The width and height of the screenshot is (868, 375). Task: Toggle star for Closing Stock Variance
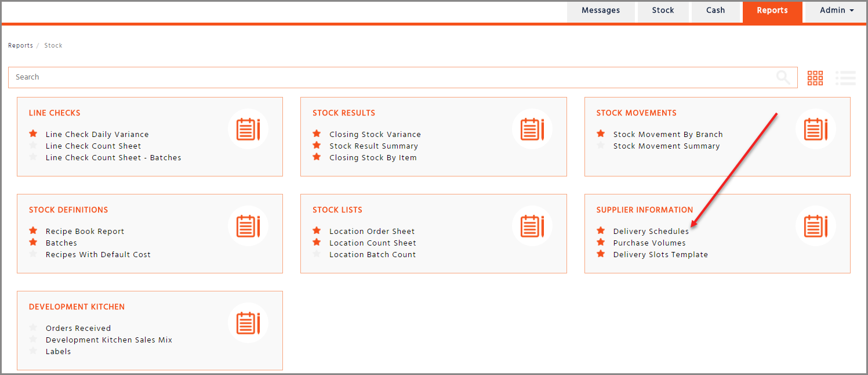pyautogui.click(x=317, y=134)
